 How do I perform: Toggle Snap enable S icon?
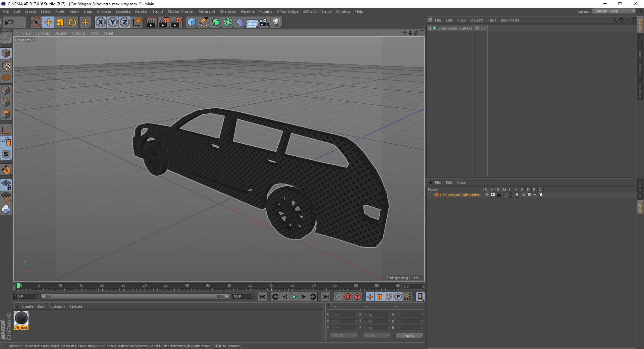tap(6, 154)
